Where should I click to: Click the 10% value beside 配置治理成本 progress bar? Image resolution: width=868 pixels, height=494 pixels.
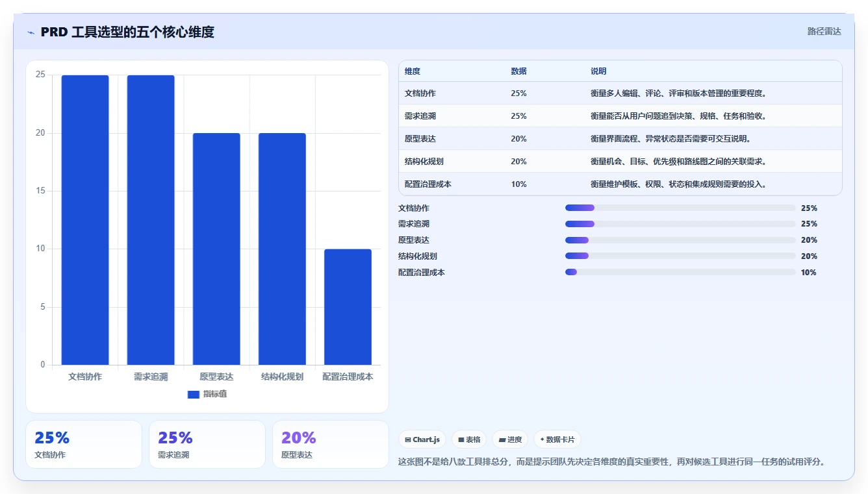point(809,273)
